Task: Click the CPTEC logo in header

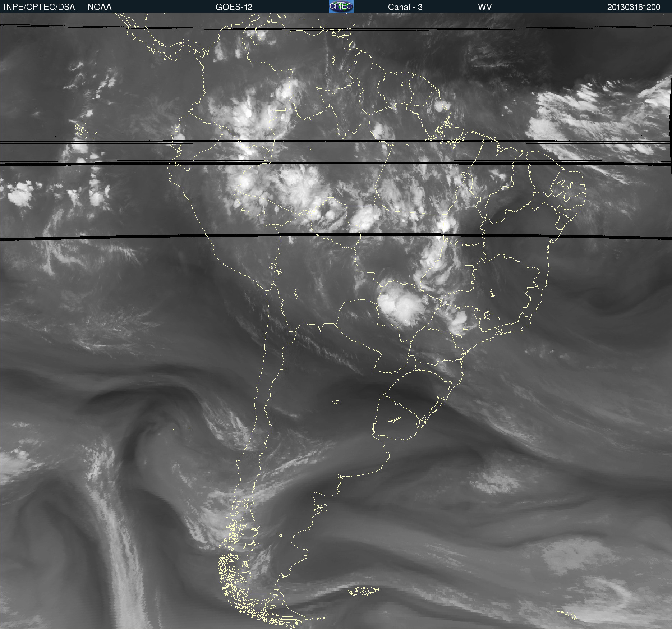Action: tap(341, 6)
